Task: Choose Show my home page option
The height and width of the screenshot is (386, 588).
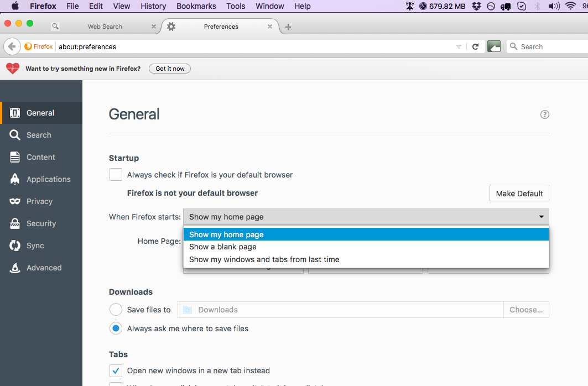Action: 366,234
